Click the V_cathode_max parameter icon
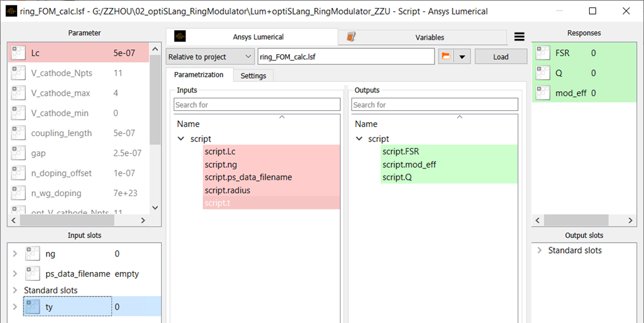Screen dimensions: 644x323 18,93
